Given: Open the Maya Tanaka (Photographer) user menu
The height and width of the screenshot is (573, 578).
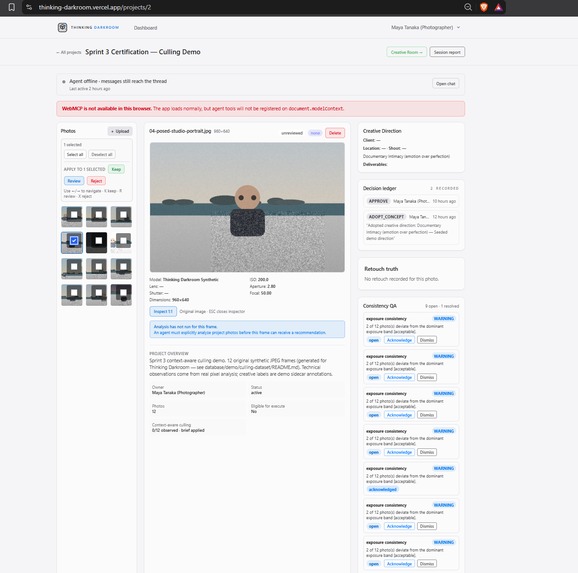Looking at the screenshot, I should point(425,27).
